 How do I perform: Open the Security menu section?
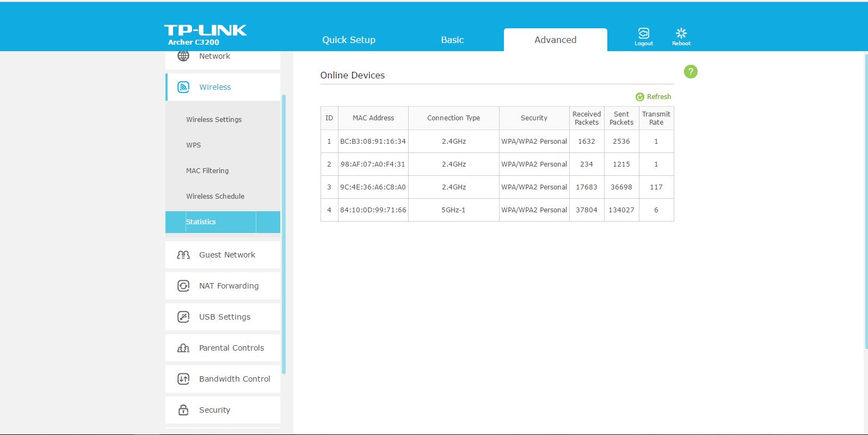[223, 410]
